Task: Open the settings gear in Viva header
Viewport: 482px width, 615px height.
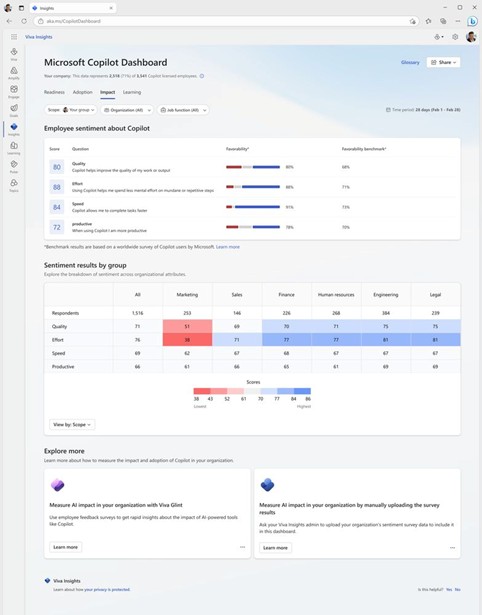Action: point(455,37)
